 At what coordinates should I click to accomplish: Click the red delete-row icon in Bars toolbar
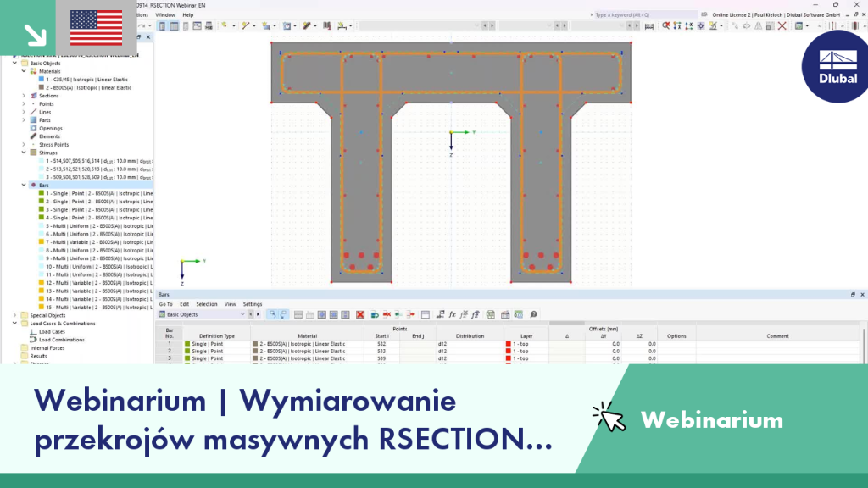pos(387,314)
